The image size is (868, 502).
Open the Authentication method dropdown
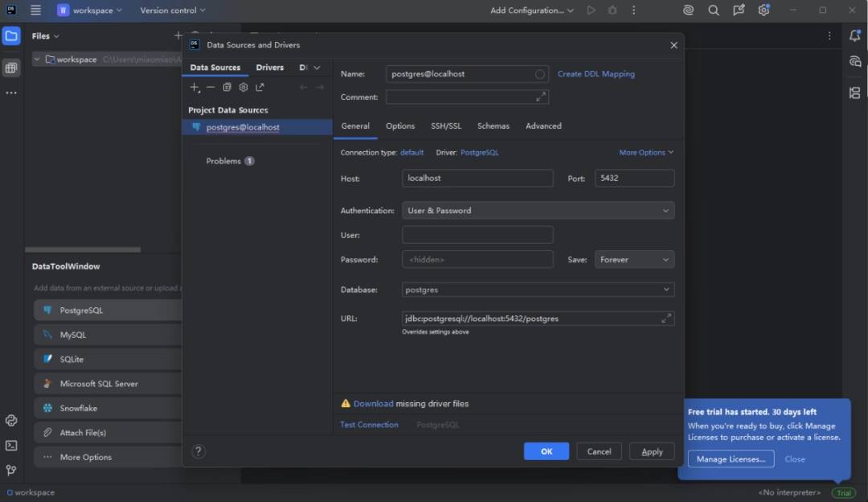coord(538,210)
